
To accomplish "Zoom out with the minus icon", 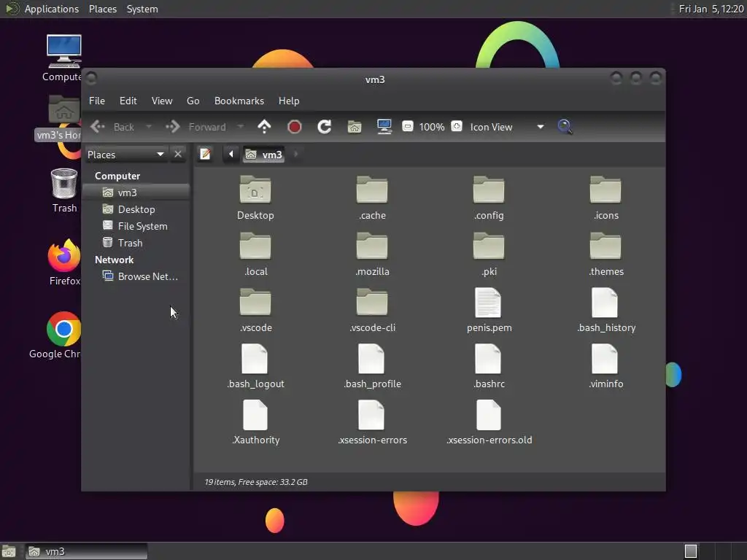I will coord(407,126).
